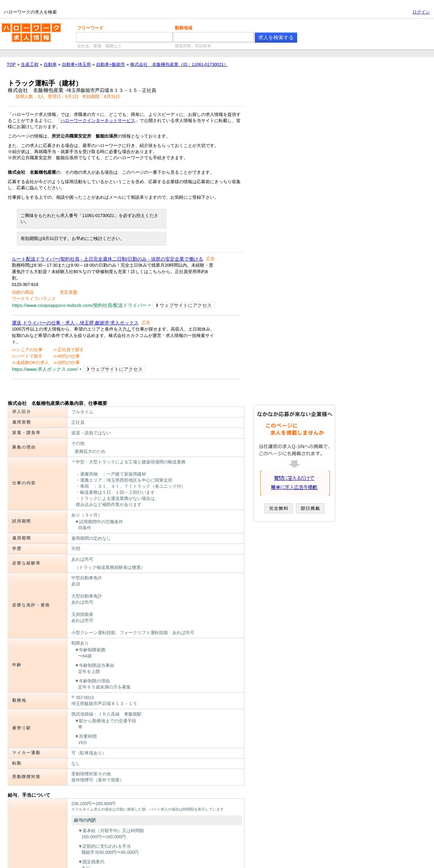Open the 質問に答えるだけで link
Image resolution: width=434 pixels, height=868 pixels.
[x=294, y=478]
